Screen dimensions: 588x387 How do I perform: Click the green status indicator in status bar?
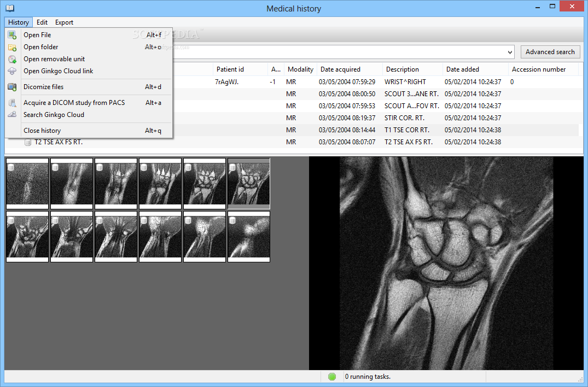[x=332, y=377]
